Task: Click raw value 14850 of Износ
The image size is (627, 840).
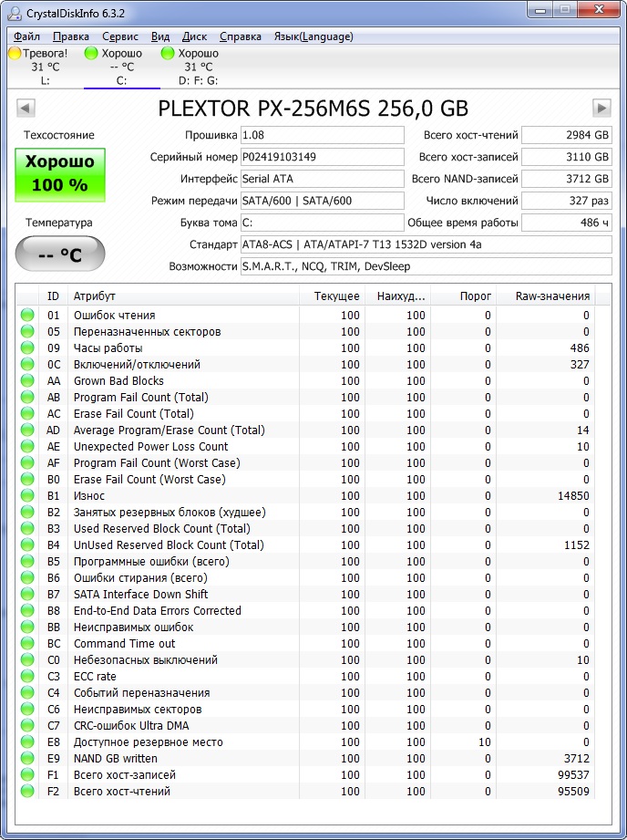Action: [573, 495]
